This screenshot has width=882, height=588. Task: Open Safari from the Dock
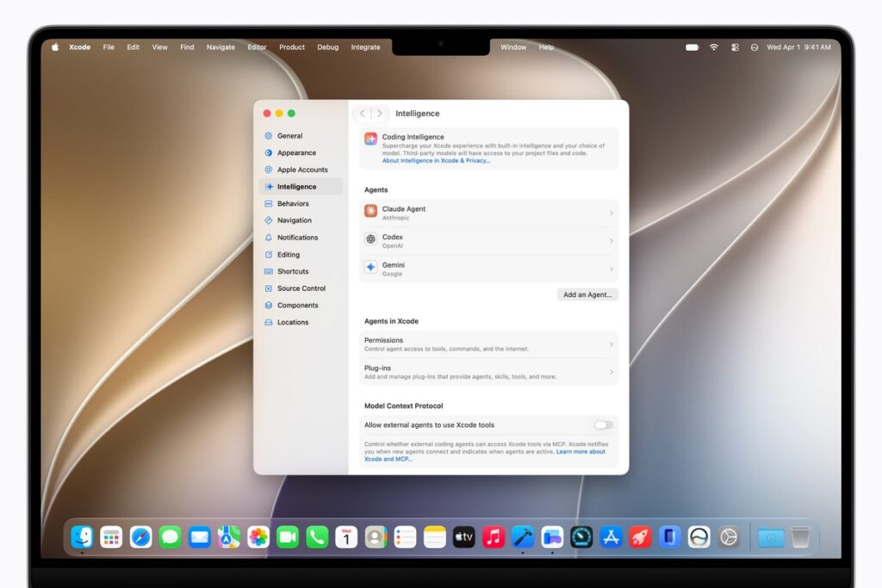pyautogui.click(x=140, y=537)
